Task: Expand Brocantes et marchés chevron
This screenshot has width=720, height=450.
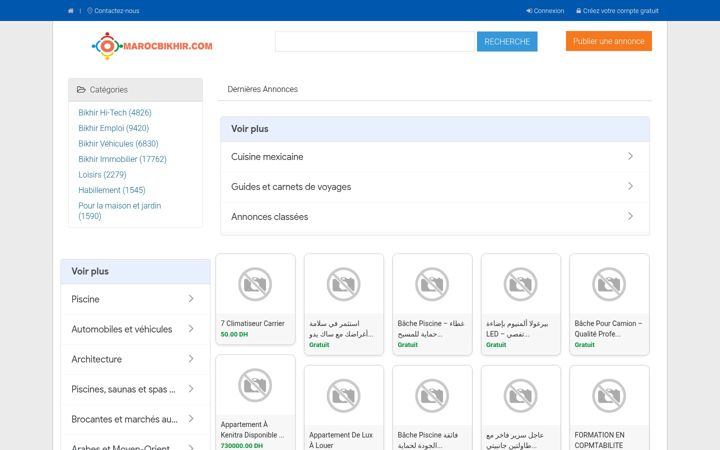Action: (x=191, y=419)
